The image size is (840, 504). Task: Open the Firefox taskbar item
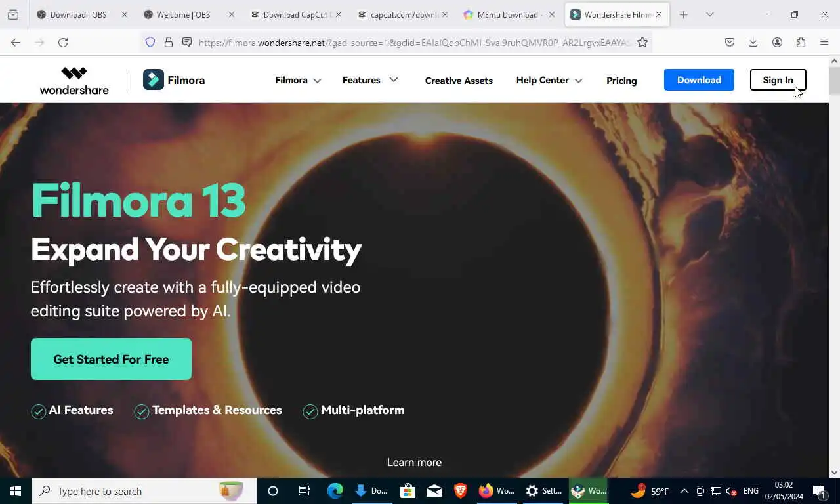point(497,491)
